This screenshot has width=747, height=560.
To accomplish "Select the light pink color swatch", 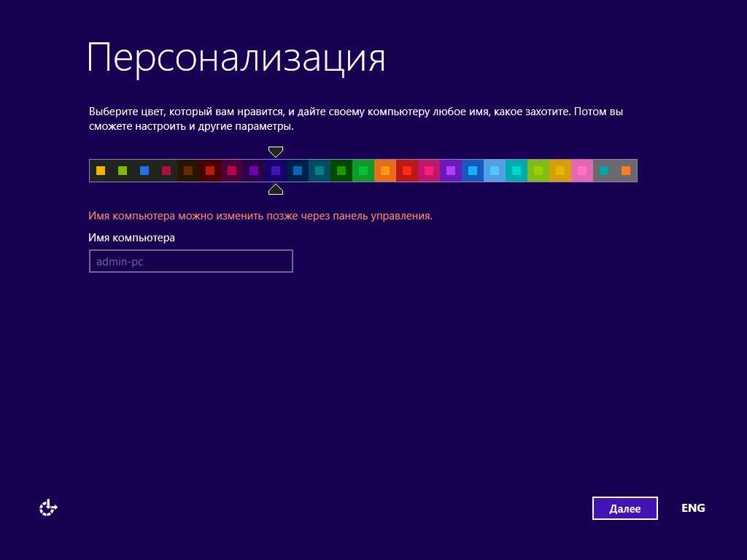I will click(x=582, y=171).
